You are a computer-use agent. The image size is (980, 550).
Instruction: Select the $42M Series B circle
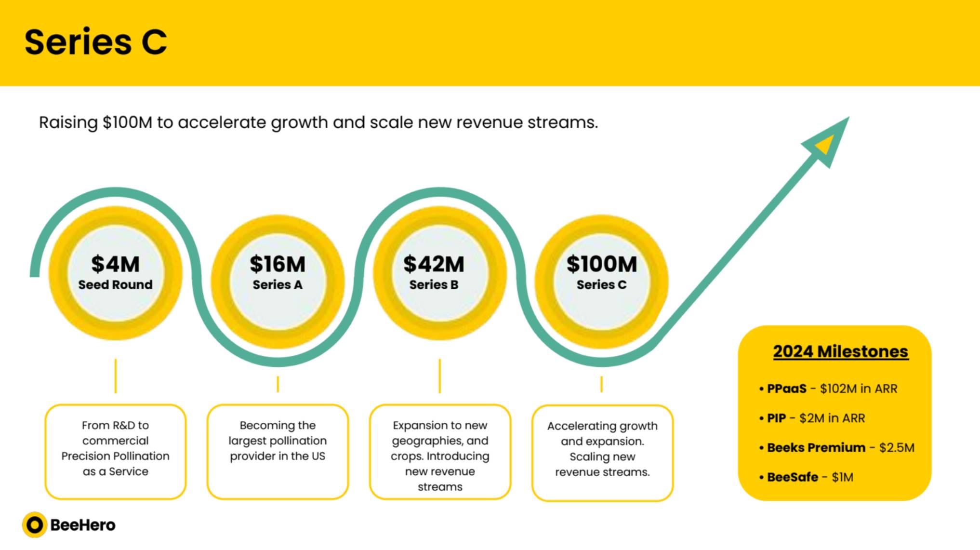pyautogui.click(x=439, y=273)
